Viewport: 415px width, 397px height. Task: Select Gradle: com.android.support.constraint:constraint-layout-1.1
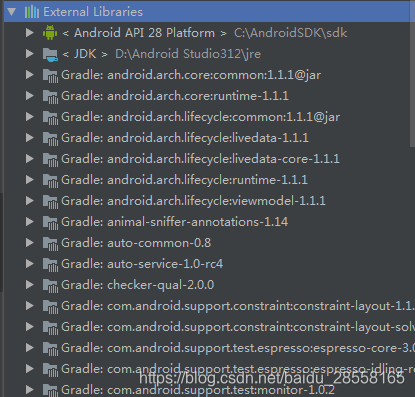click(x=238, y=306)
